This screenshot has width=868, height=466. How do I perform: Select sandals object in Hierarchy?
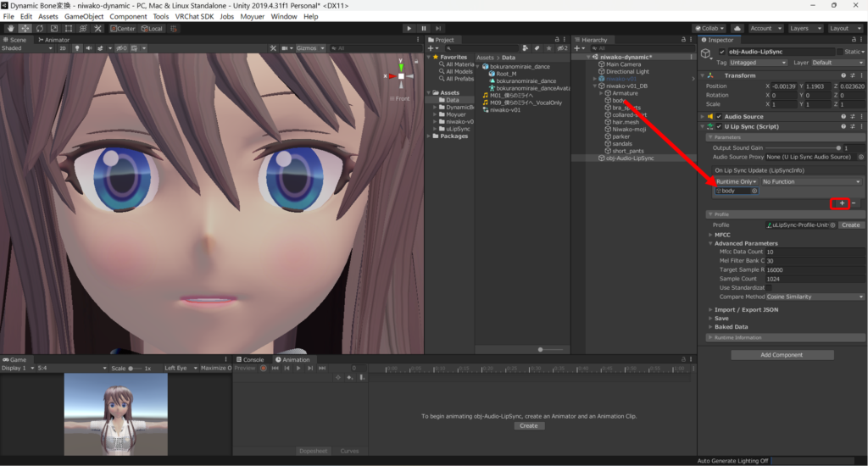(621, 143)
